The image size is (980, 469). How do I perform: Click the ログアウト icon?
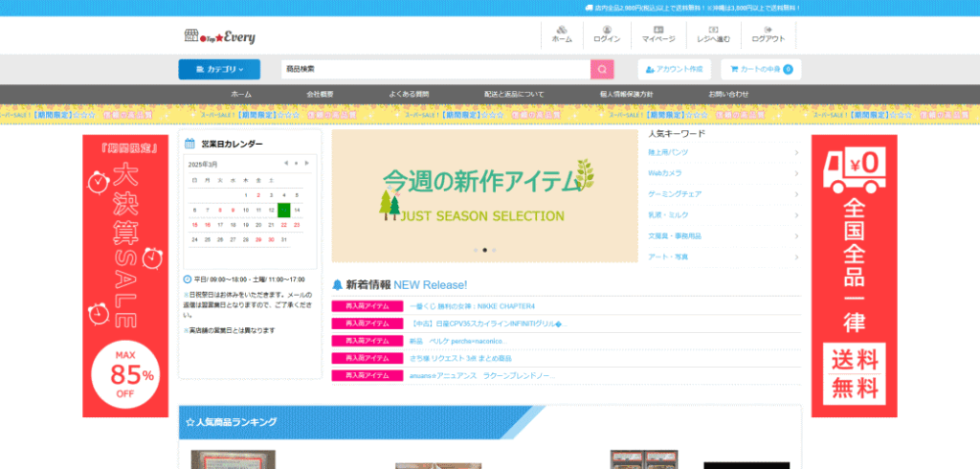tap(768, 34)
